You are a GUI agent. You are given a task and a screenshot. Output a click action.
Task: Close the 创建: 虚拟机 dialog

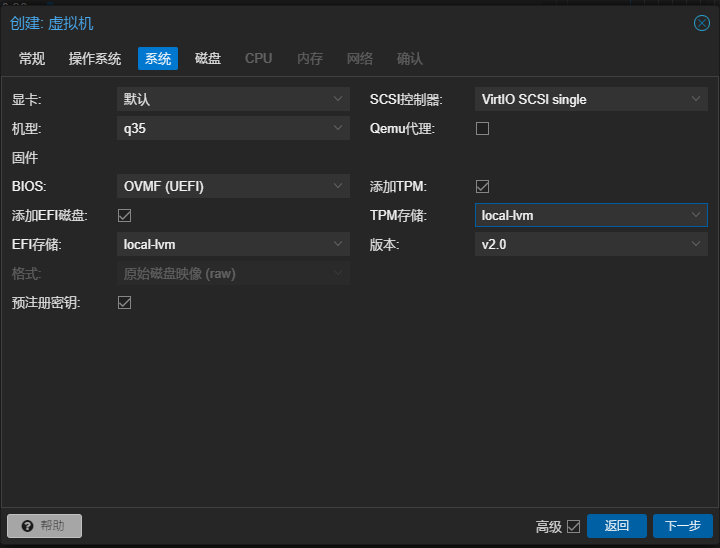coord(702,23)
